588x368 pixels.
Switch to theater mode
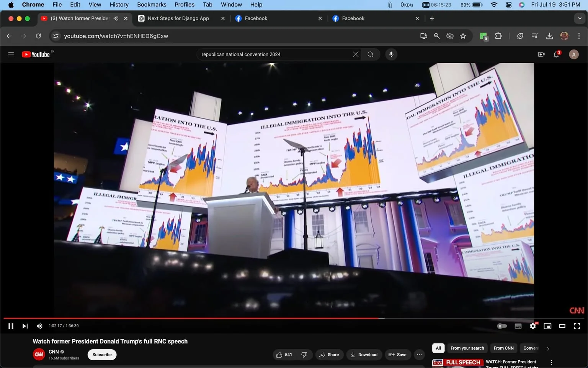click(x=562, y=326)
